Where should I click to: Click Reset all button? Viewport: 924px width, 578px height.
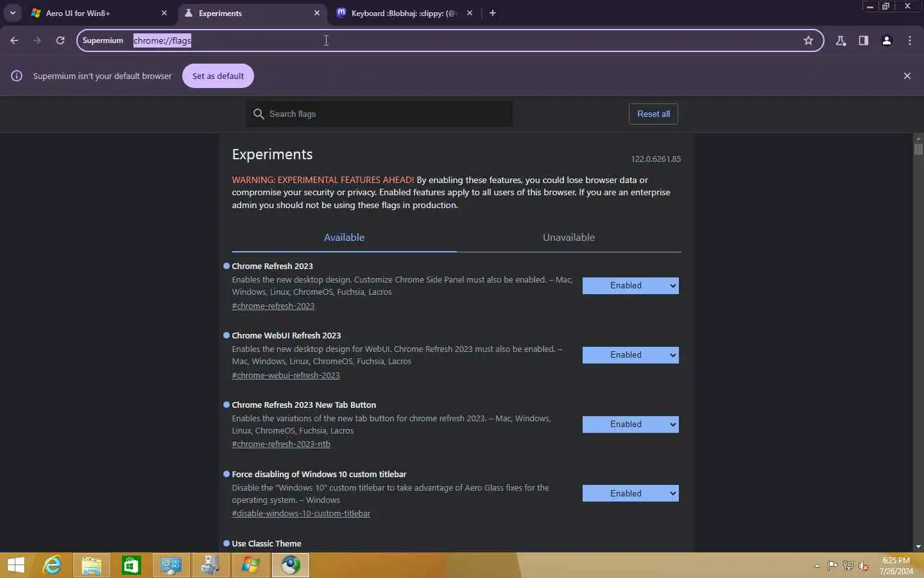pos(653,114)
